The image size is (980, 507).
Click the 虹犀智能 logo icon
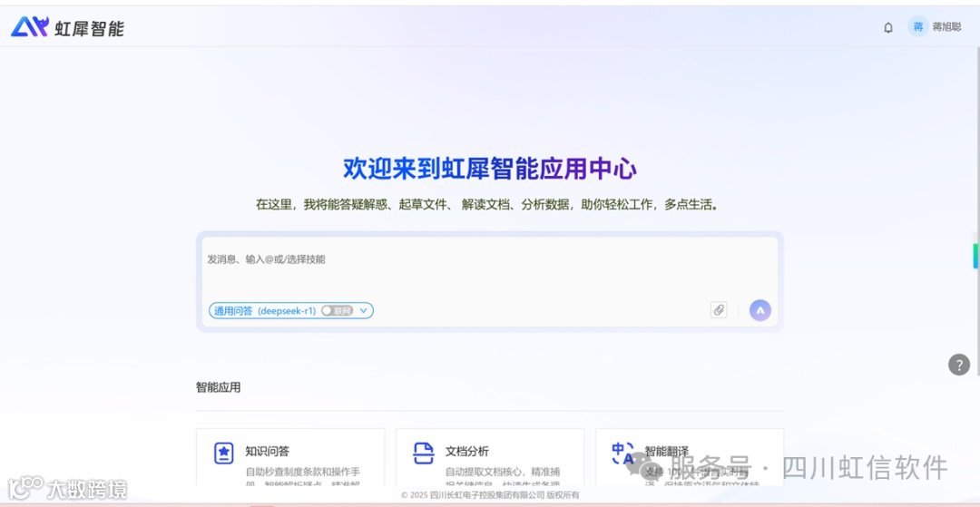[29, 27]
